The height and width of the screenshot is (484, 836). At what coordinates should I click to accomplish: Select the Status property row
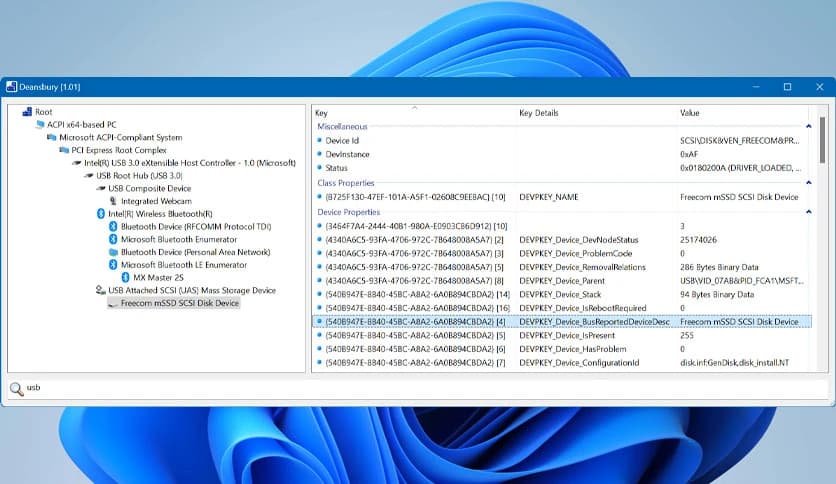[561, 168]
